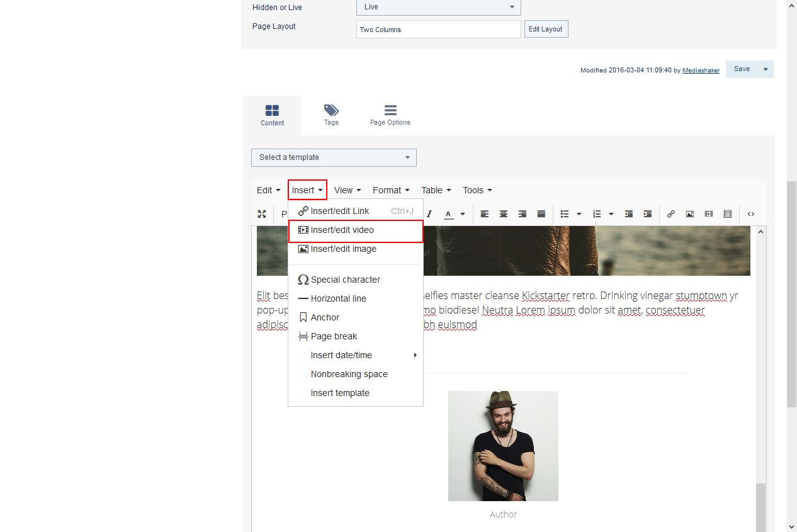Increase indent of text

pos(648,214)
